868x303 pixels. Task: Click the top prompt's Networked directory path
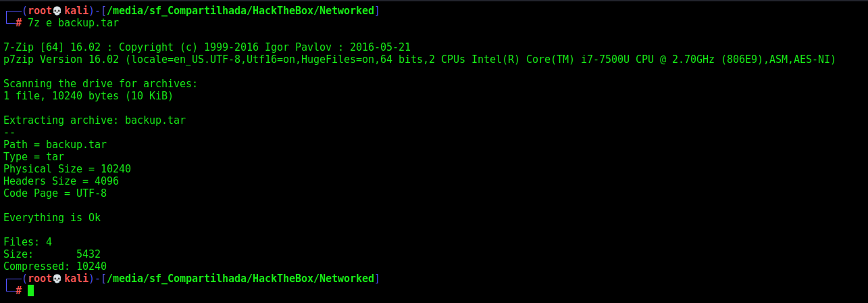[x=240, y=11]
